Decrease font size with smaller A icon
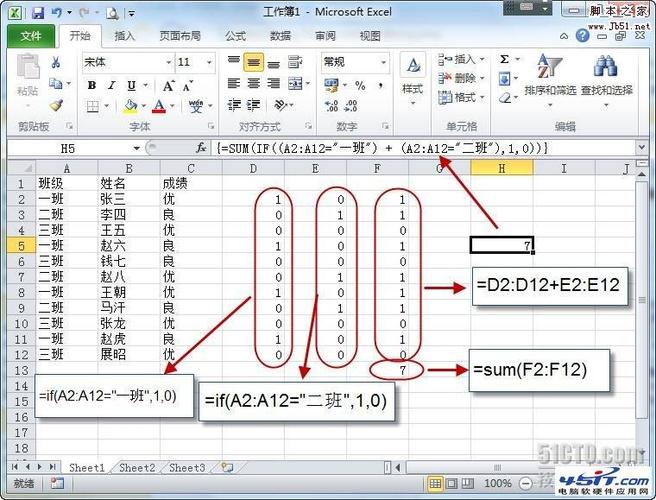The height and width of the screenshot is (500, 656). click(188, 86)
